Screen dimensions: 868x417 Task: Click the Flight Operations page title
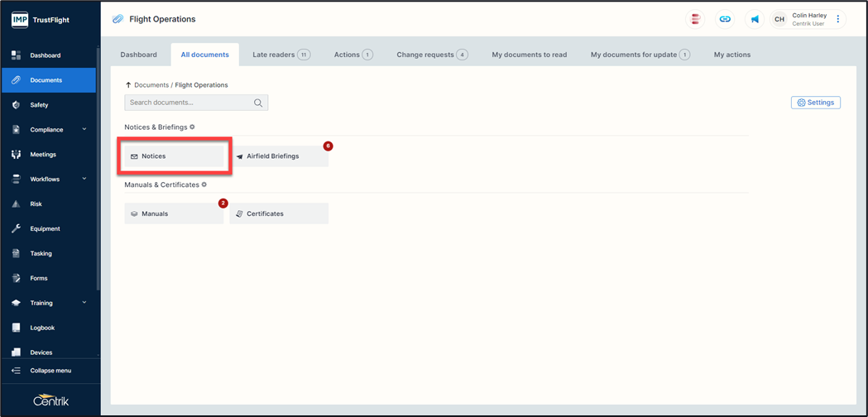(x=163, y=19)
